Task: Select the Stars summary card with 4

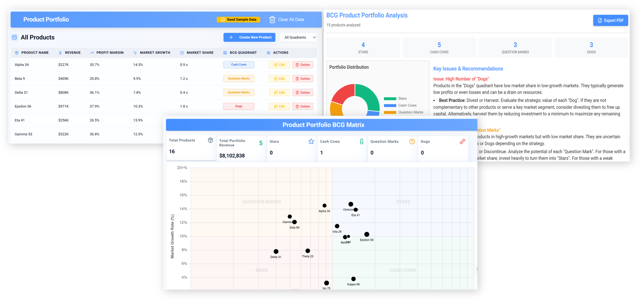Action: coord(363,48)
